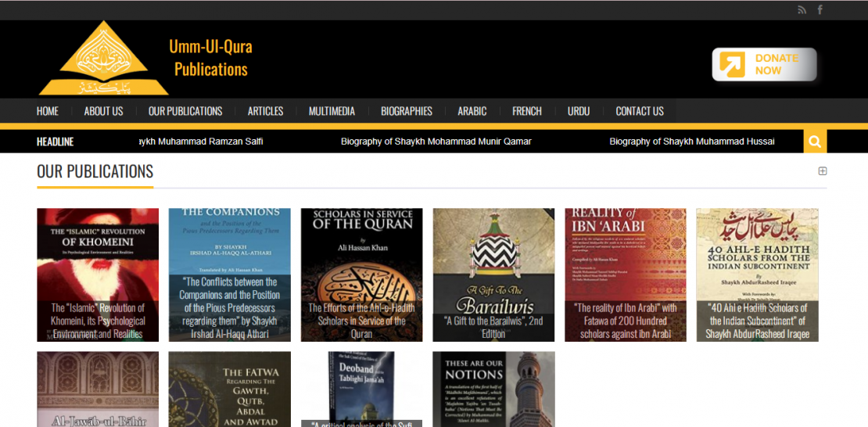Open the Multimedia menu

coord(332,111)
